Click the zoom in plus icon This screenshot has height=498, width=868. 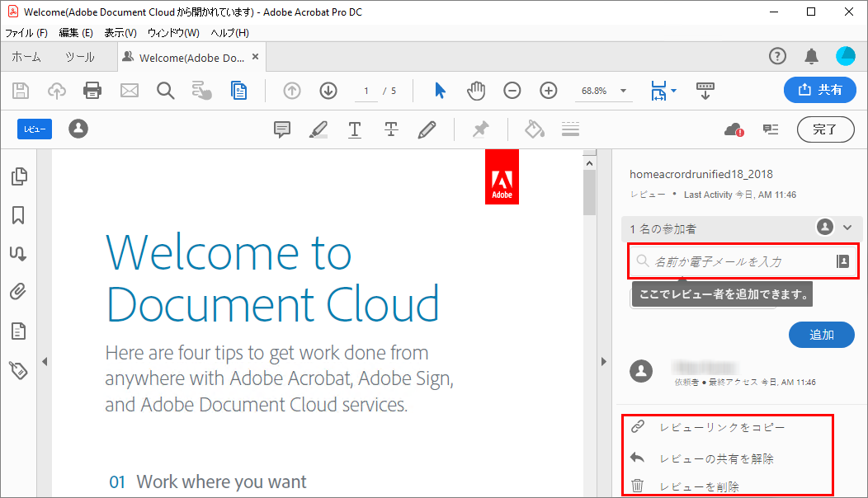549,91
